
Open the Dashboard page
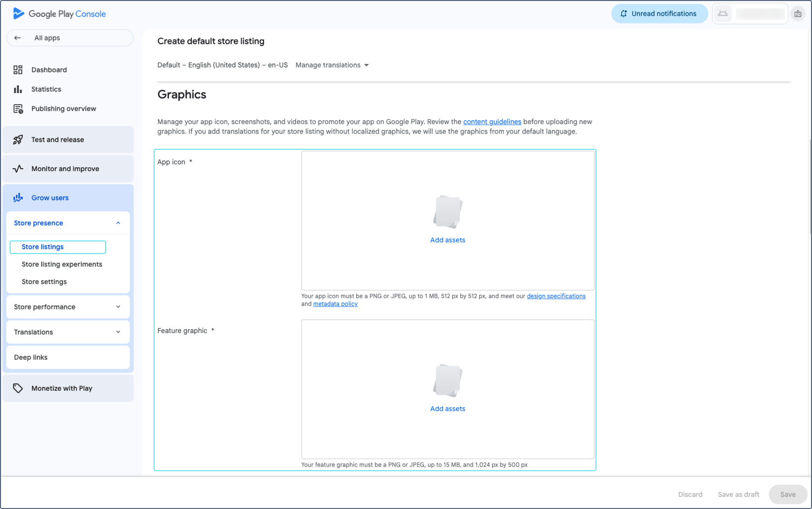click(x=49, y=70)
